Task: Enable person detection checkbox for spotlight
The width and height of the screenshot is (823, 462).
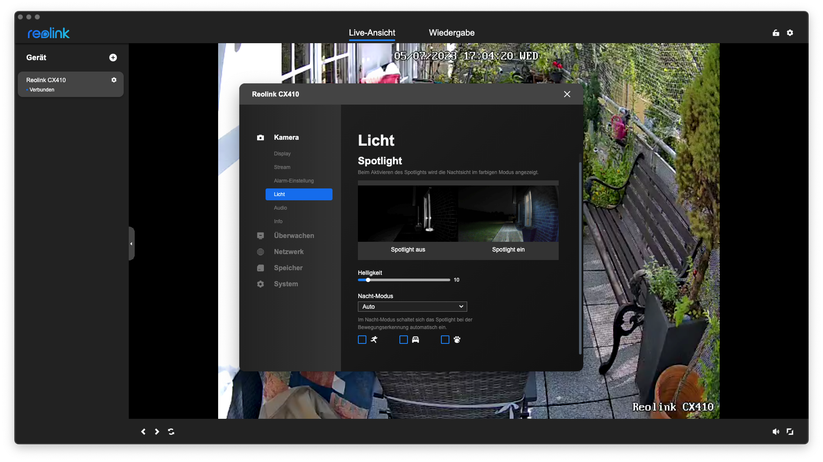Action: (362, 340)
